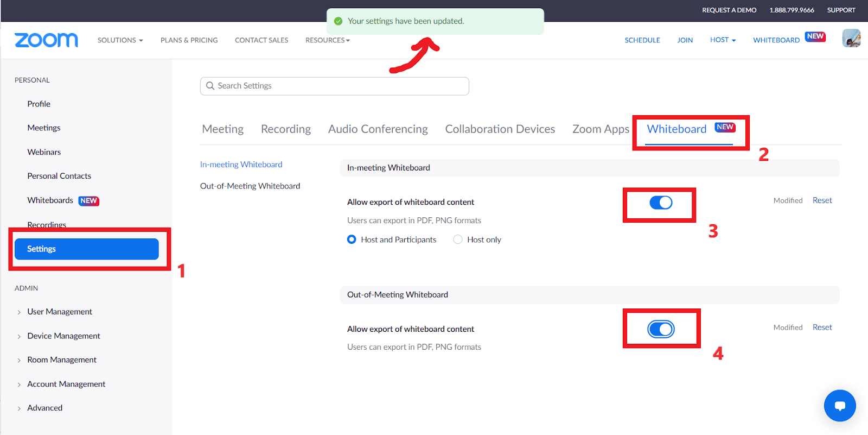Jump to In-meeting Whiteboard section

tap(241, 165)
